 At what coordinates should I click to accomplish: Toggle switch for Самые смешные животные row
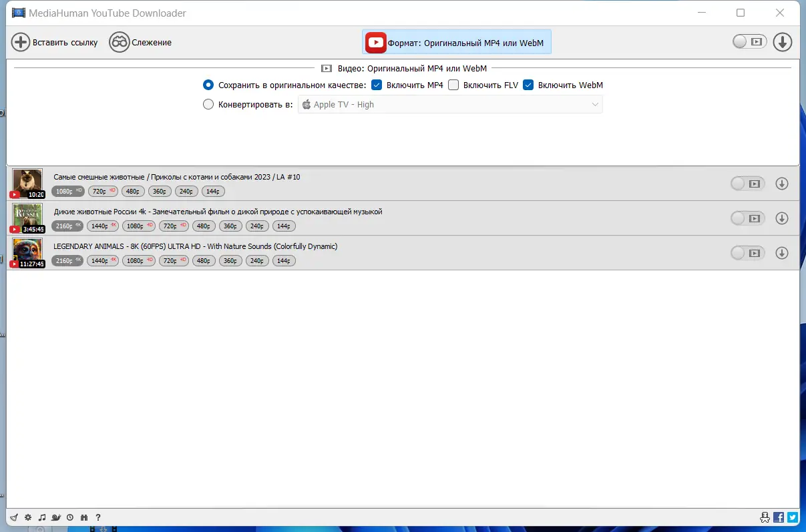pos(747,184)
